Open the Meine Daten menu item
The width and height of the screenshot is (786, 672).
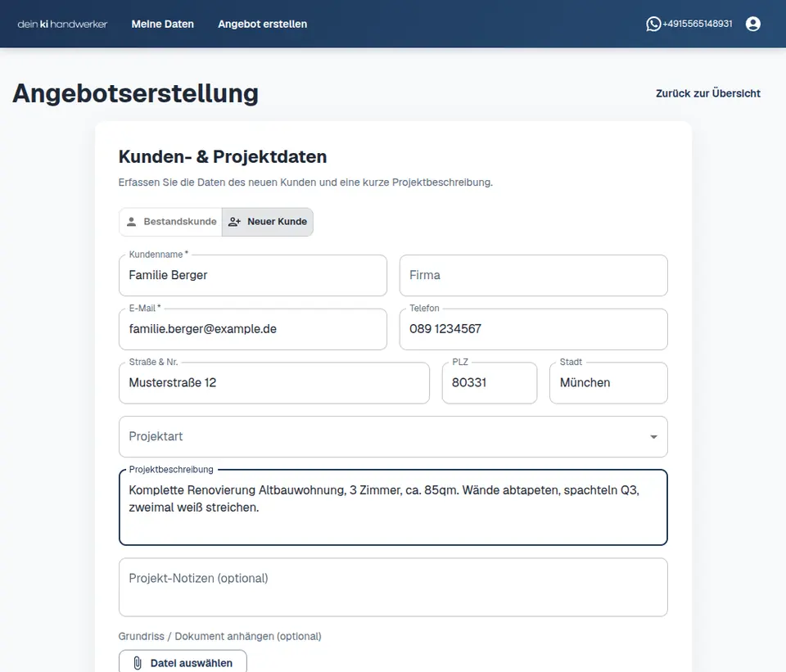(x=162, y=24)
